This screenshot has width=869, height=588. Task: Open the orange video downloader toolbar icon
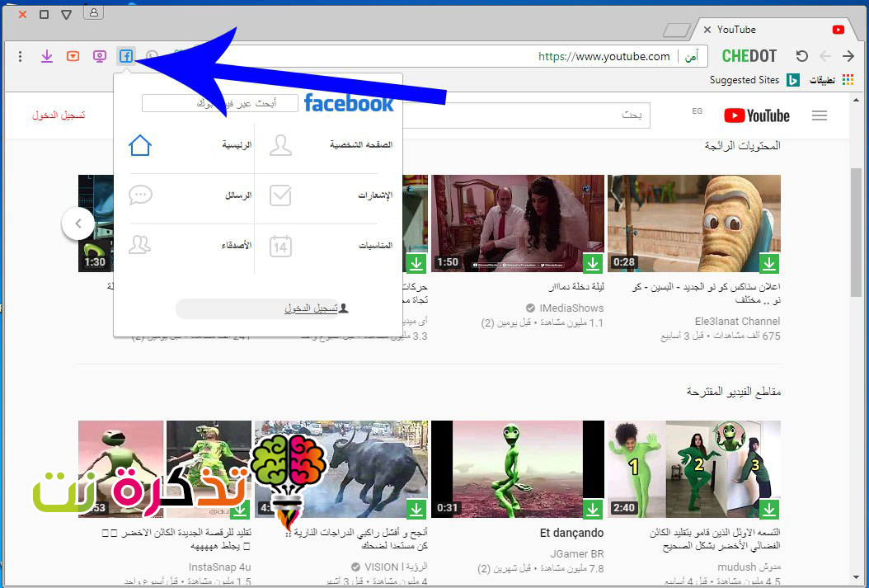pos(73,56)
